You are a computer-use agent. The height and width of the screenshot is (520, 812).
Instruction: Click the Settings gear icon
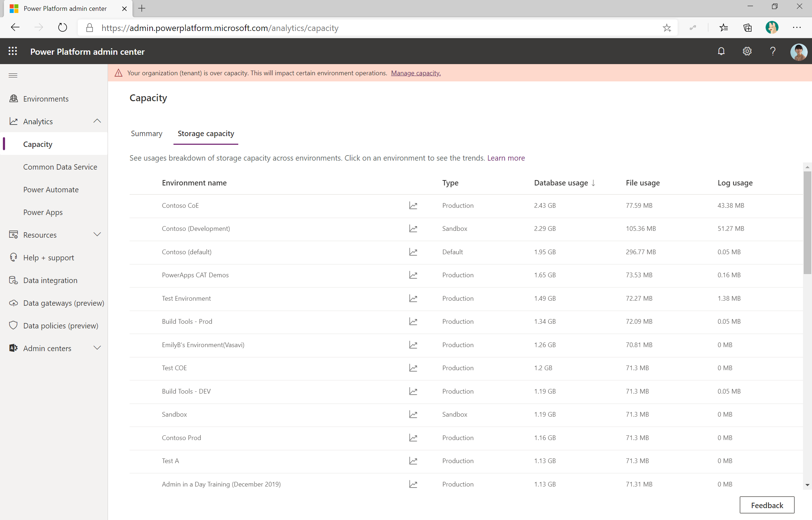pos(747,52)
